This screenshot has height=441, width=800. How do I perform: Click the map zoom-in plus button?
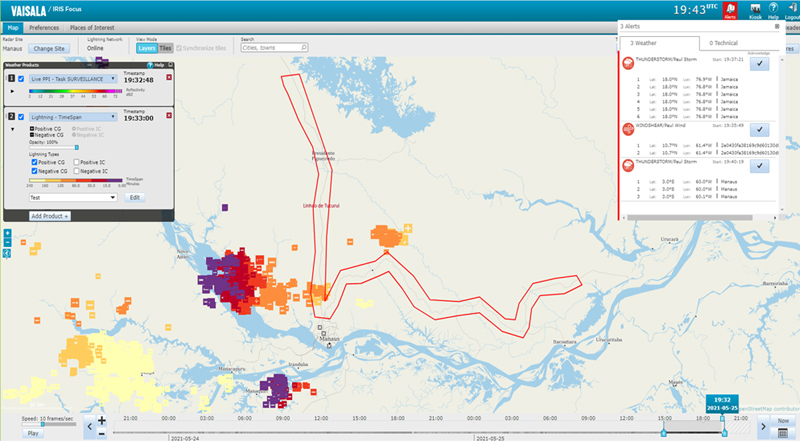click(7, 234)
